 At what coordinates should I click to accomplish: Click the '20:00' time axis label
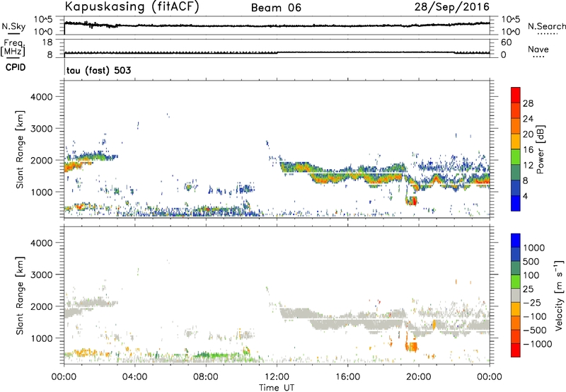pyautogui.click(x=419, y=377)
